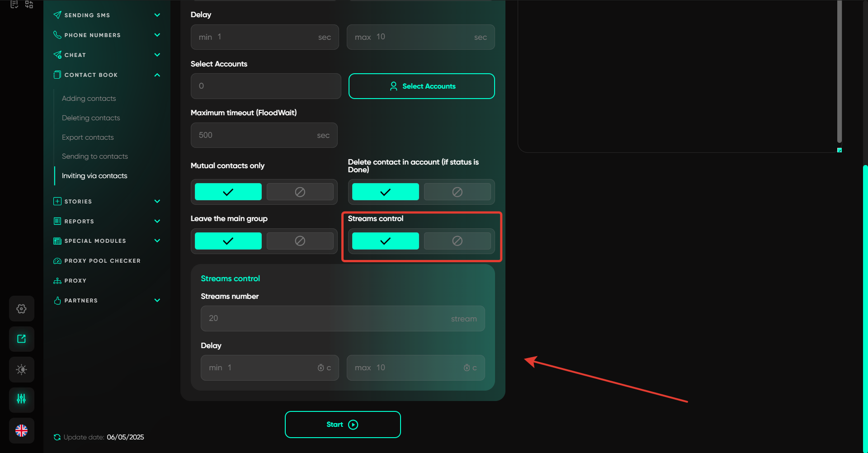Open Adding contacts submenu item
The height and width of the screenshot is (453, 868).
pyautogui.click(x=89, y=99)
